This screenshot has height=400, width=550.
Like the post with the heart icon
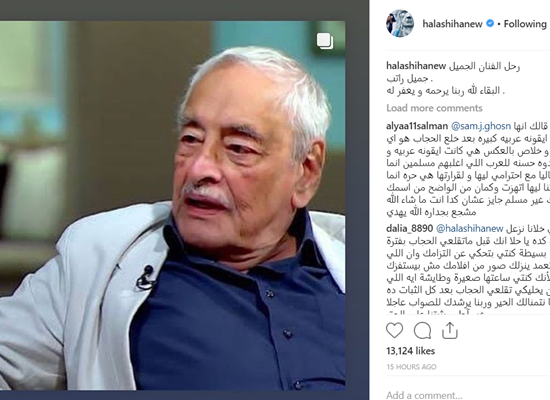coord(394,331)
